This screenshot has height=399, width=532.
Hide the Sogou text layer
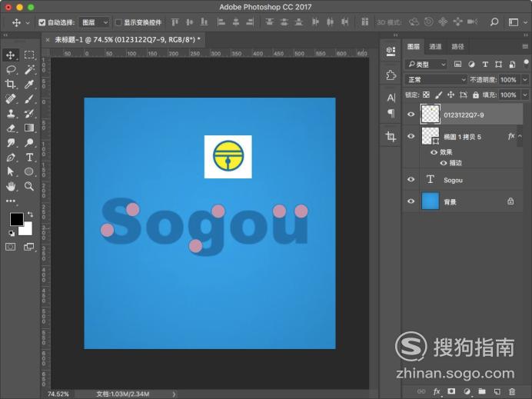(x=411, y=179)
